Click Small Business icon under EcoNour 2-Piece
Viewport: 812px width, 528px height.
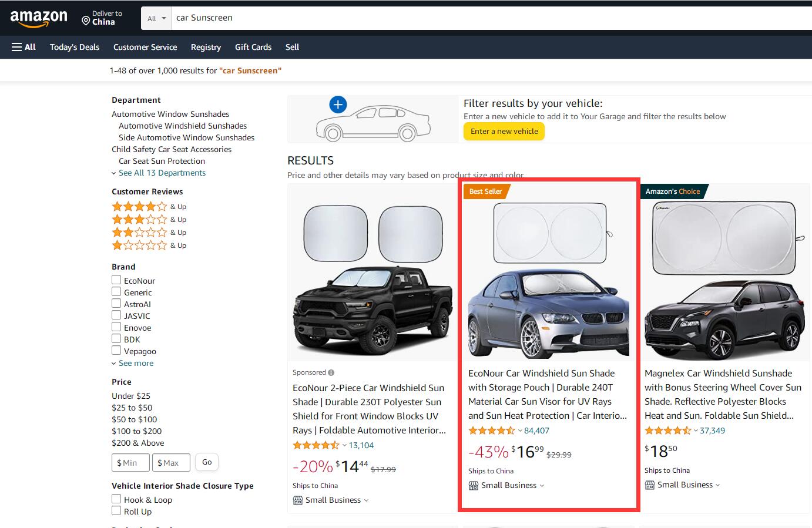[297, 500]
